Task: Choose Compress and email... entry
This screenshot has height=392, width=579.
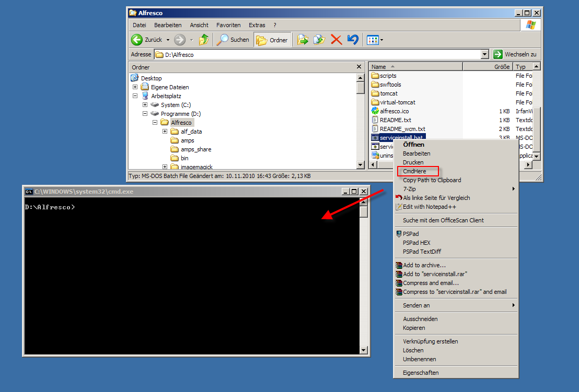Action: tap(456, 283)
